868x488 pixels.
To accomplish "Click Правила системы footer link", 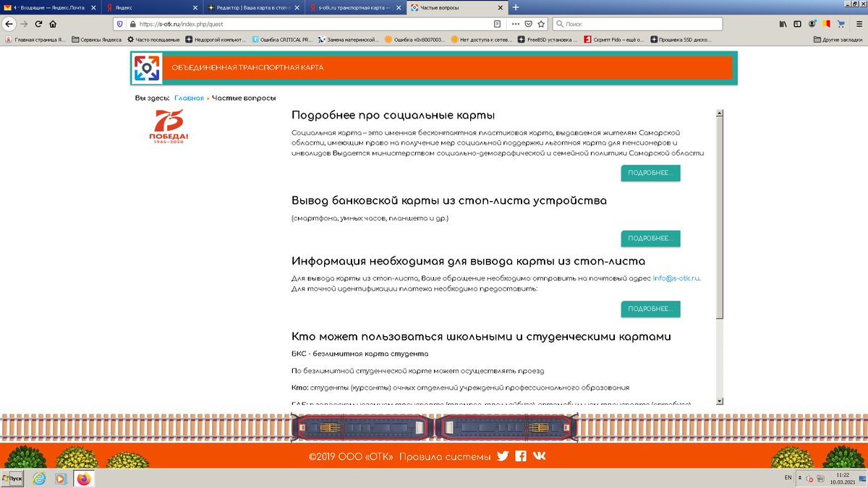I will pyautogui.click(x=445, y=456).
